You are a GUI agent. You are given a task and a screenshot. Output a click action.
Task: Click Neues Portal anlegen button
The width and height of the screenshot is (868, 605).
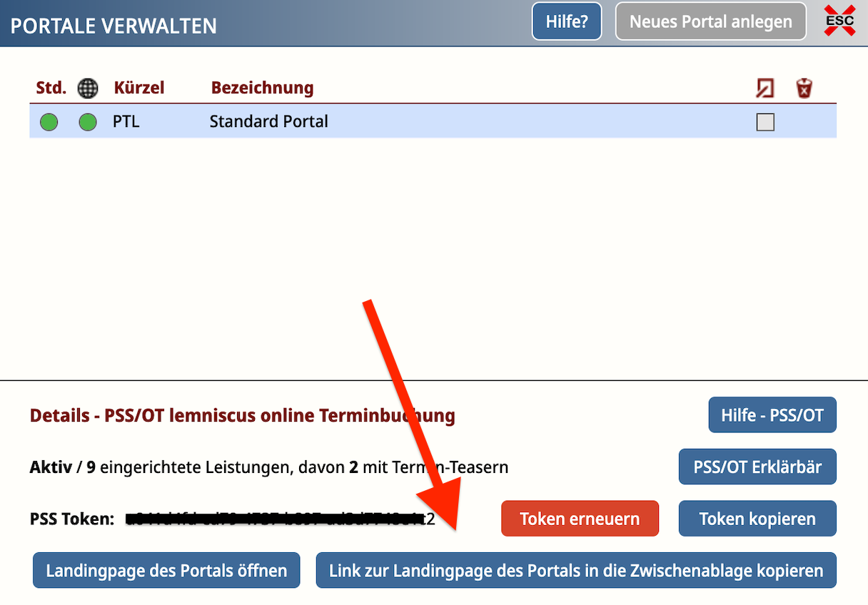pyautogui.click(x=710, y=21)
